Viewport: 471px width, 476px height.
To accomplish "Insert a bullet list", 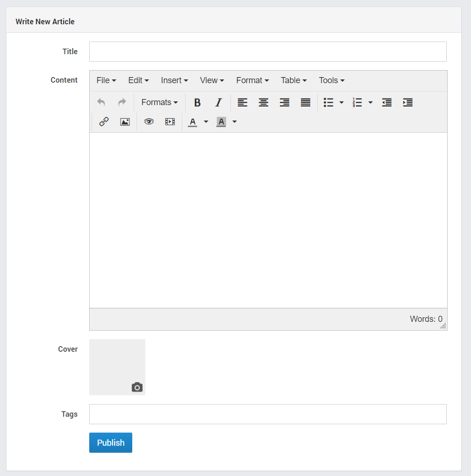I will 328,102.
